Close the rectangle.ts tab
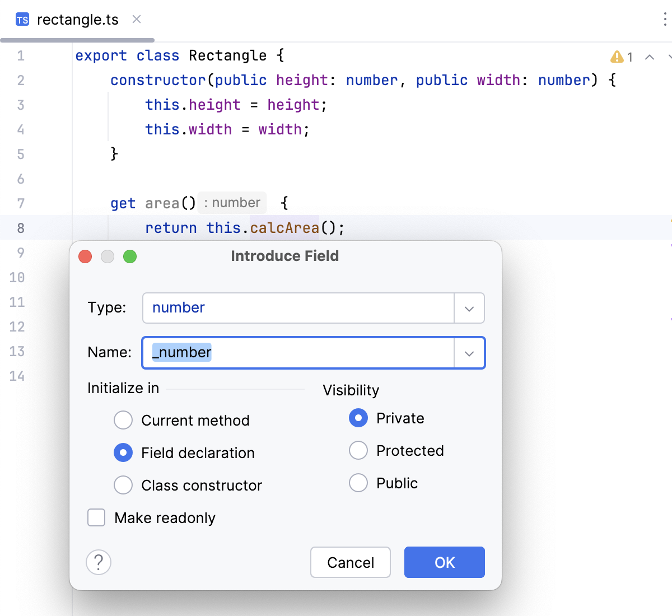 136,18
